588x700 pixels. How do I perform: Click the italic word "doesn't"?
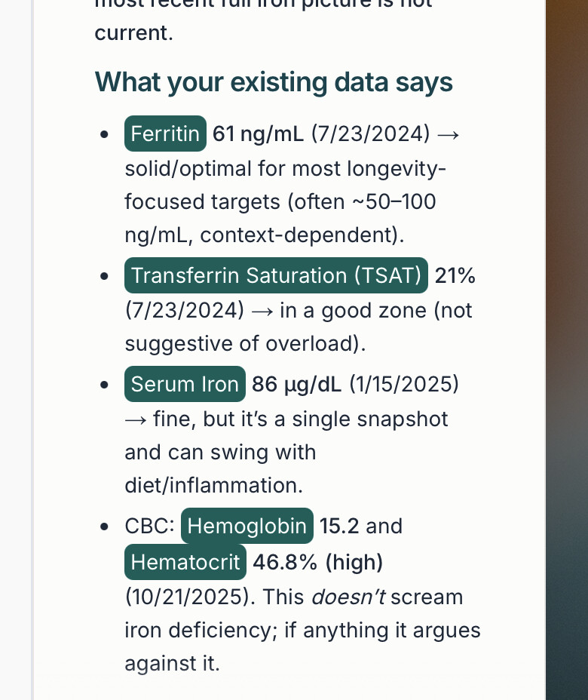pos(348,597)
